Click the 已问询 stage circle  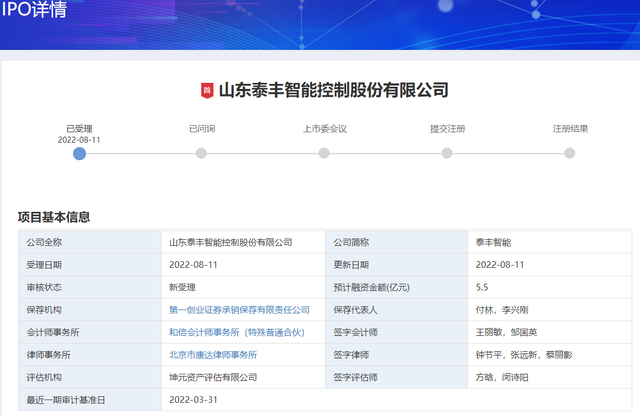tap(201, 153)
